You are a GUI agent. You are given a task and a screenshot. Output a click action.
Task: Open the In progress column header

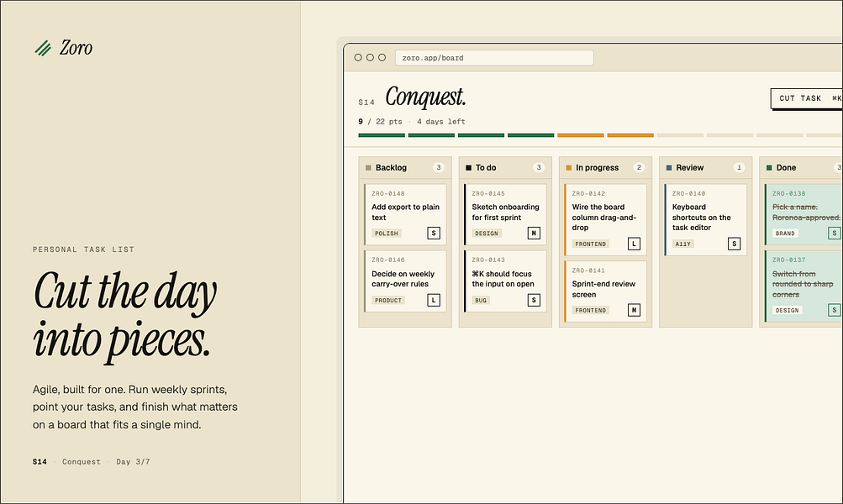[x=605, y=168]
